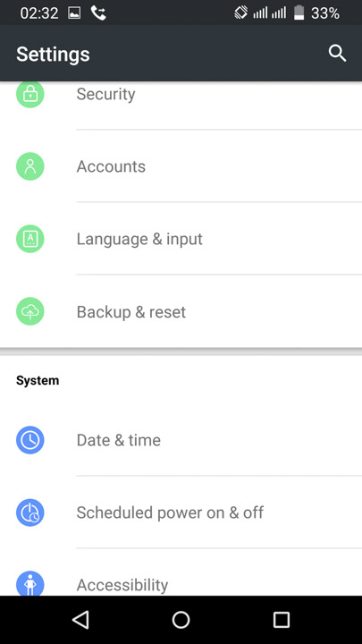This screenshot has height=644, width=362.
Task: Tap the Accessibility figure icon
Action: point(30,583)
